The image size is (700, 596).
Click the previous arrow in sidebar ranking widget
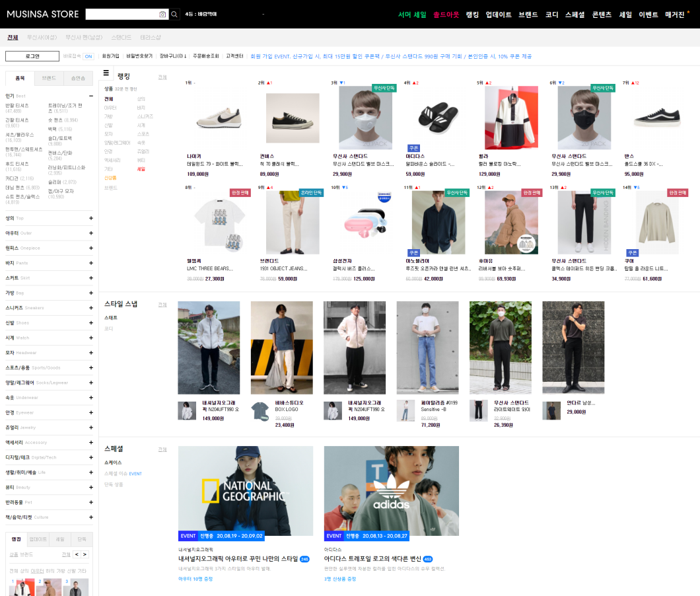point(77,554)
